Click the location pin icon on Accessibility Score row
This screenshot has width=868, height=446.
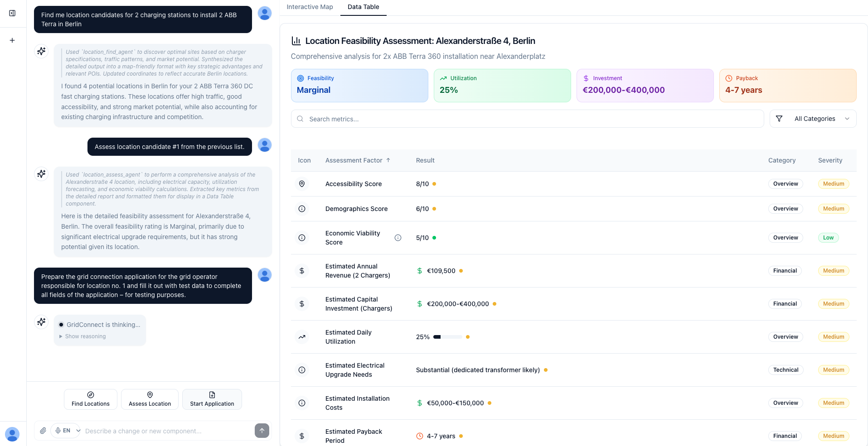(302, 184)
